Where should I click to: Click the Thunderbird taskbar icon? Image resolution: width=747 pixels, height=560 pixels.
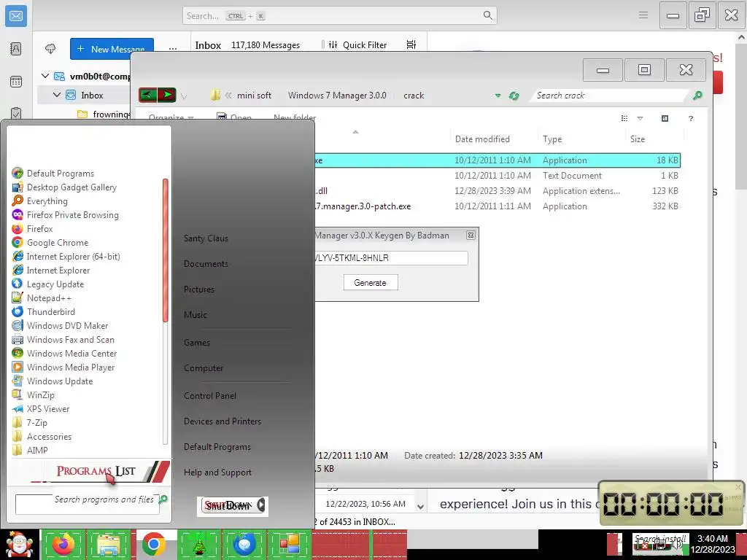244,544
